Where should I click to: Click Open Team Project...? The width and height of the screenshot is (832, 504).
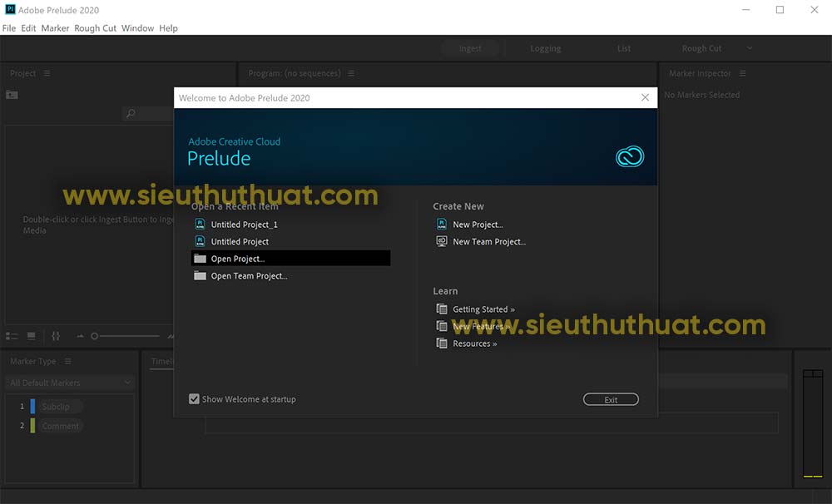(x=249, y=276)
